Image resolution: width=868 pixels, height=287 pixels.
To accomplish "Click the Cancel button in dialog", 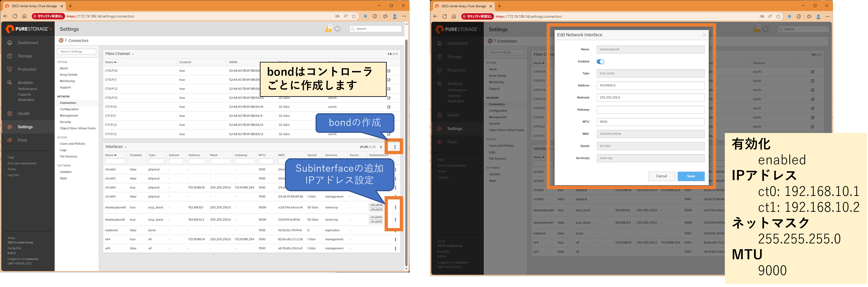I will pyautogui.click(x=661, y=176).
